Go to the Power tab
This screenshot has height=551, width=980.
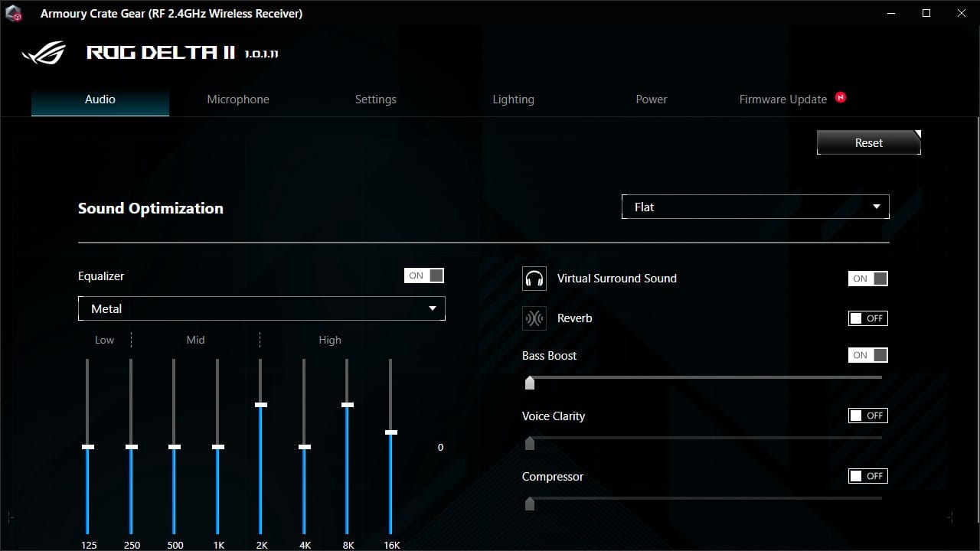click(x=652, y=99)
